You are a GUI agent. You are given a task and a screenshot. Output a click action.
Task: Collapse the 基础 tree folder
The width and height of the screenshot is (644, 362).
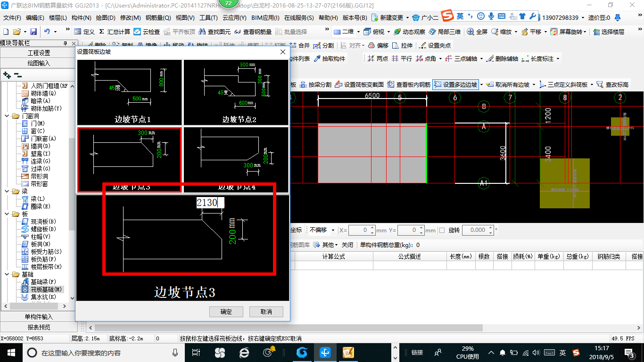coord(8,274)
